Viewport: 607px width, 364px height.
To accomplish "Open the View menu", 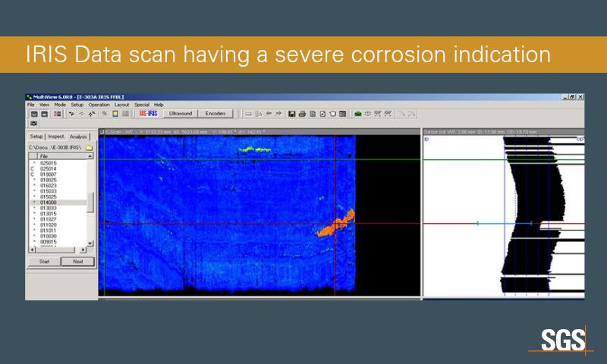I will [45, 105].
